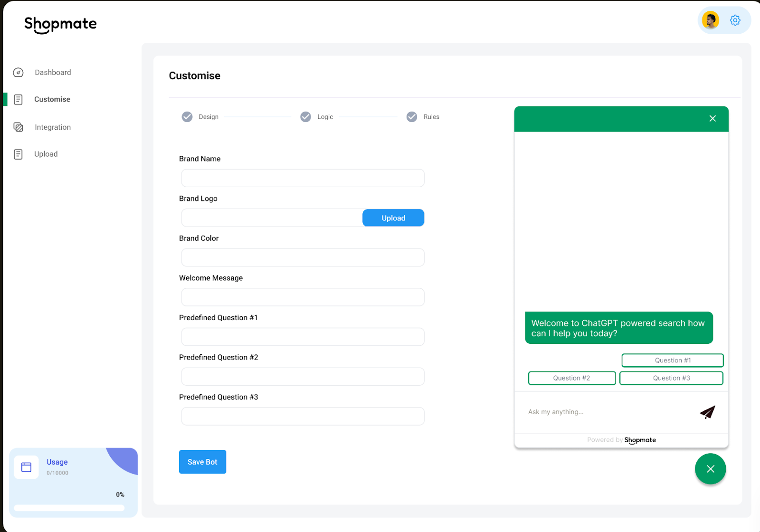This screenshot has width=760, height=532.
Task: Go to the Dashboard menu item
Action: point(53,72)
